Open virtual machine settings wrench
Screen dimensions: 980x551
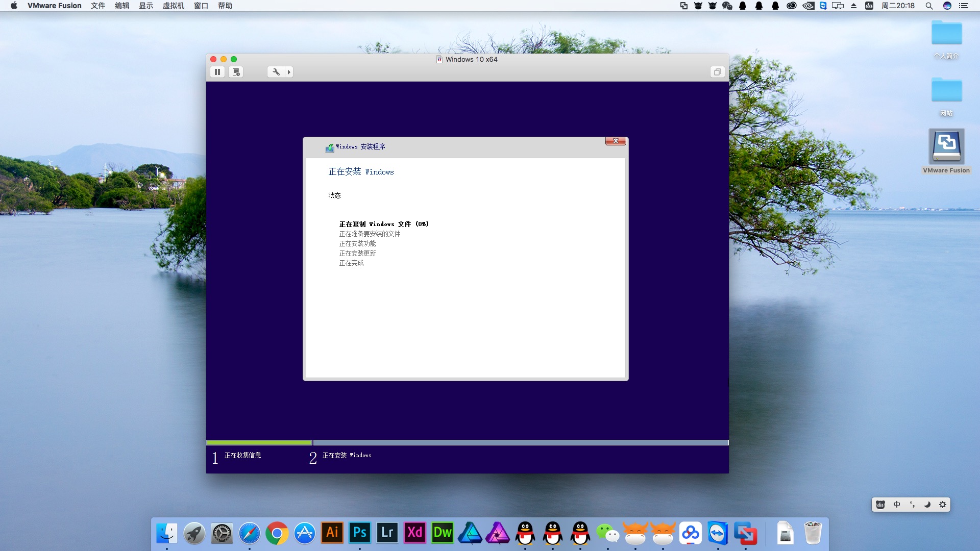[276, 72]
